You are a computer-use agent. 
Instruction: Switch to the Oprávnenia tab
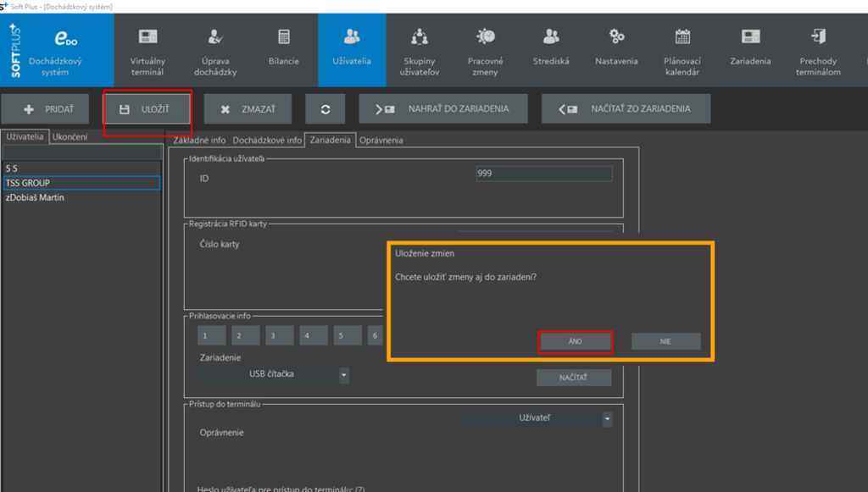click(381, 140)
